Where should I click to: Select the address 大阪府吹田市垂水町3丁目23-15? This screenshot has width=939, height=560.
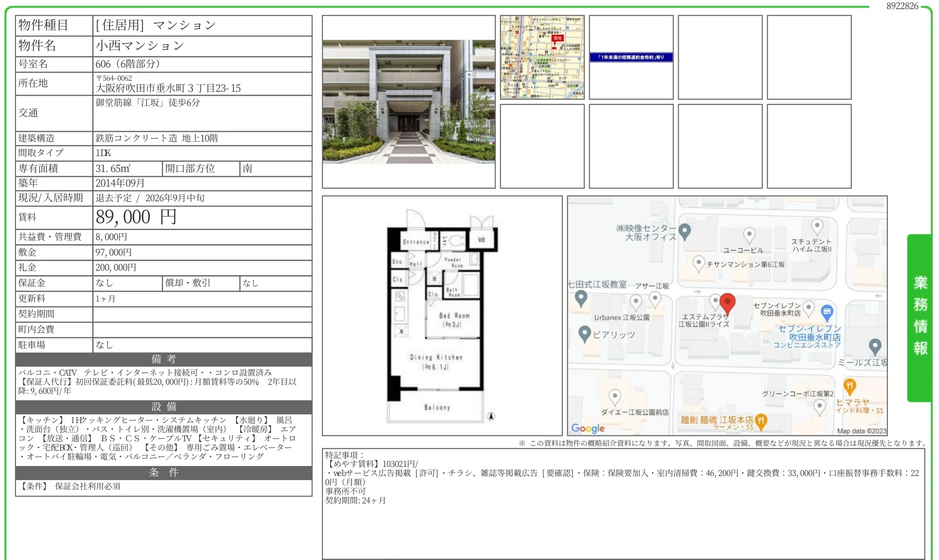[168, 88]
